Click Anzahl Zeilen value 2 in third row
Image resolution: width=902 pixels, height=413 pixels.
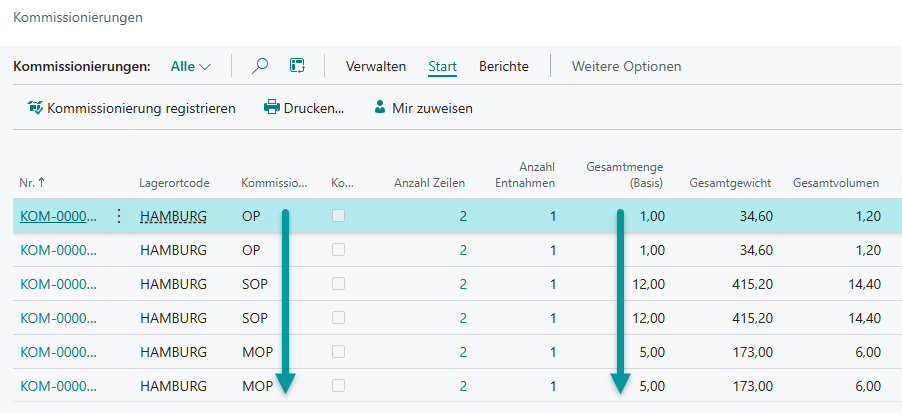point(463,284)
